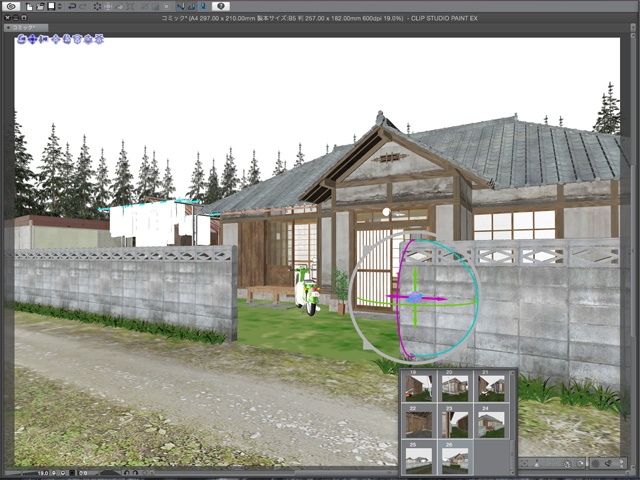
Task: Toggle snap to ruler
Action: pos(180,7)
